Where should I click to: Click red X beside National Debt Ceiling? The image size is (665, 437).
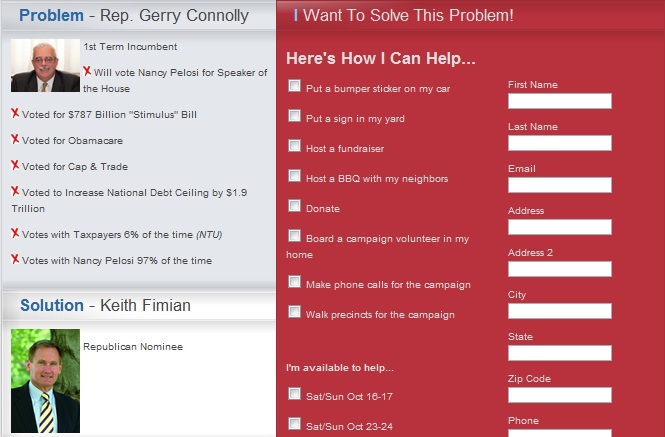15,190
